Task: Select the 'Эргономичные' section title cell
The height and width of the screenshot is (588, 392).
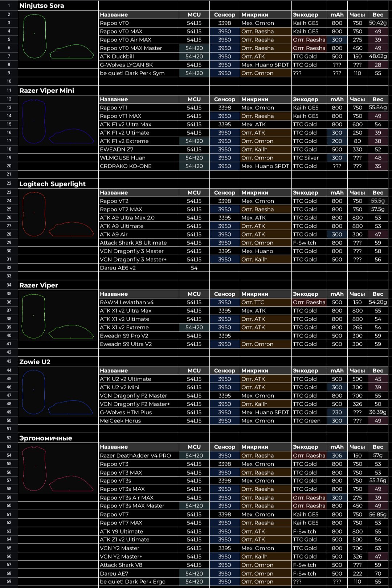Action: [58, 438]
